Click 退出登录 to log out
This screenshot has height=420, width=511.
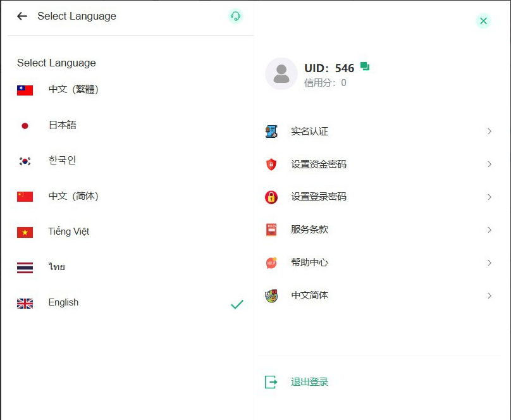(x=309, y=382)
